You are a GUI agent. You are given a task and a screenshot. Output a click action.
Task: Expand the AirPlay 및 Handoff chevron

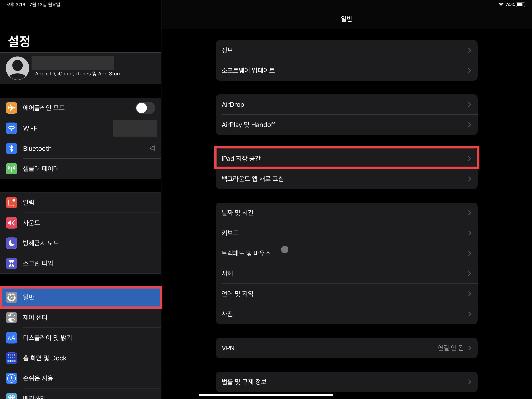[x=469, y=125]
